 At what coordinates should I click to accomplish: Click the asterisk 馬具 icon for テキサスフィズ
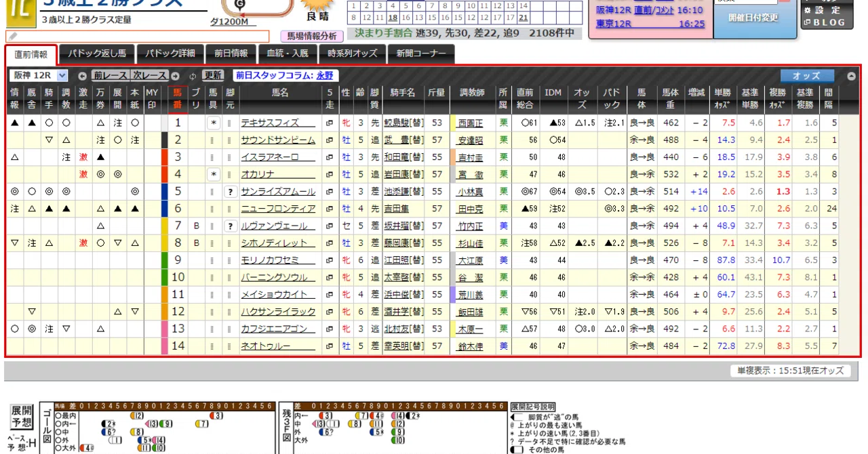[214, 123]
